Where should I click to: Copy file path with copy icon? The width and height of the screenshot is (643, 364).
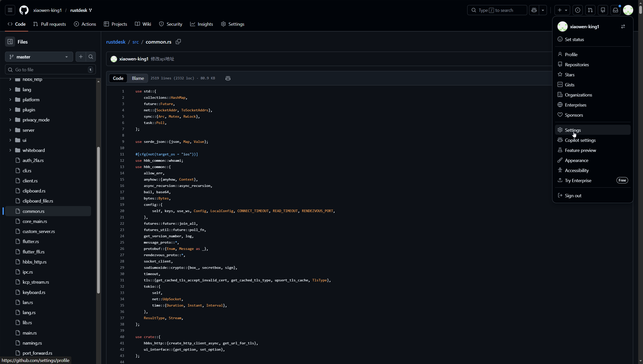pos(178,42)
